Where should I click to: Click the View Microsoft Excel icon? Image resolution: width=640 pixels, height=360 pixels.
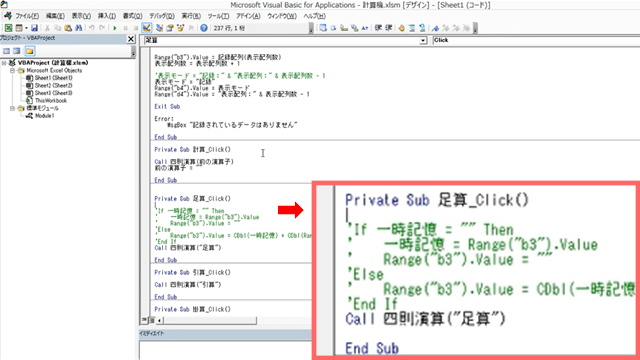(x=8, y=28)
